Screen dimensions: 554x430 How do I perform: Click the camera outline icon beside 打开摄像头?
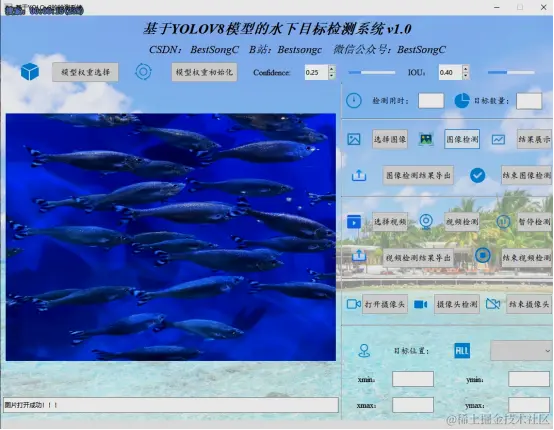(x=354, y=304)
